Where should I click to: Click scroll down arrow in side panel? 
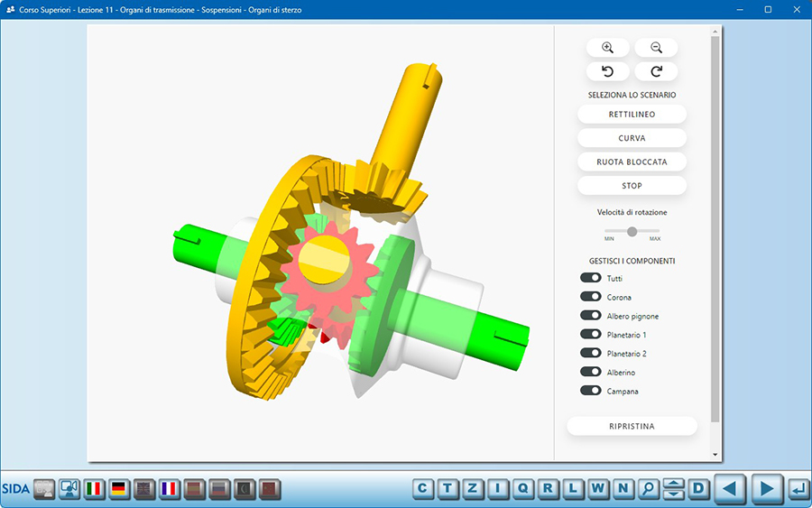715,455
